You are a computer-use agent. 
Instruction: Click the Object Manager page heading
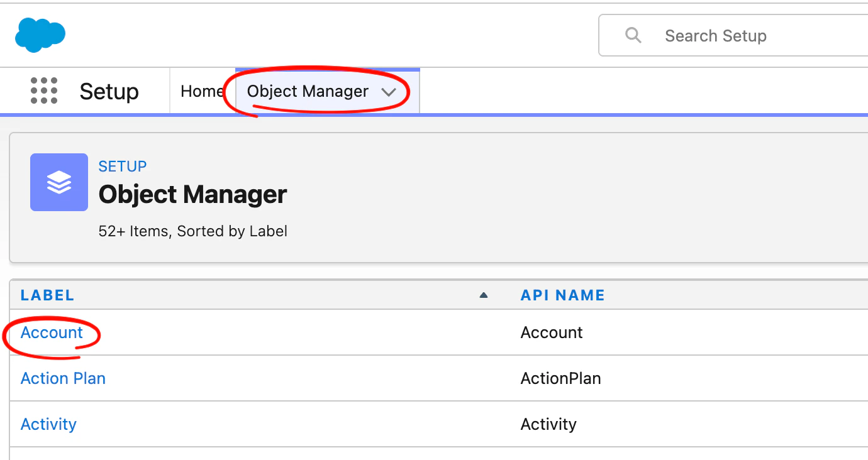[192, 195]
